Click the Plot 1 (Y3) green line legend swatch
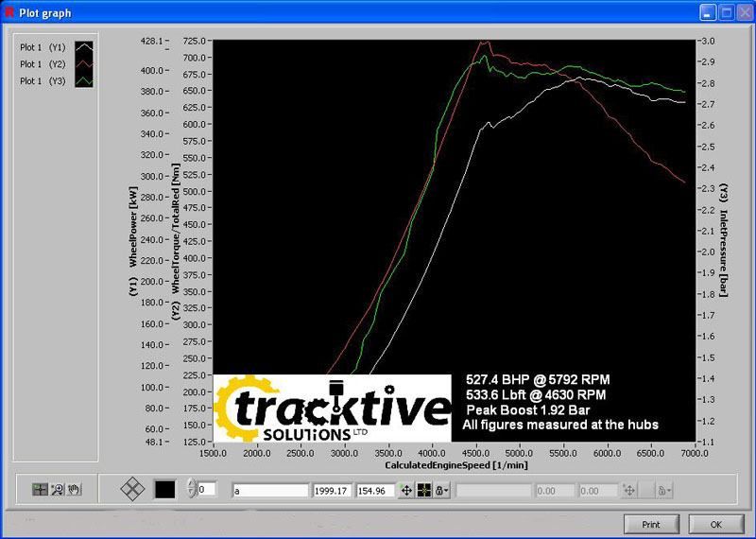This screenshot has width=756, height=539. (x=84, y=81)
